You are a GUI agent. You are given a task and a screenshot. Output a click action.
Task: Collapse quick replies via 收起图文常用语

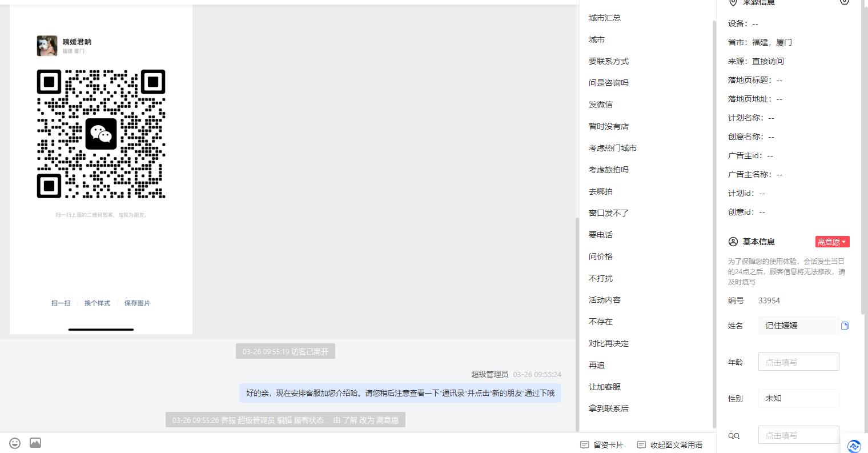tap(670, 445)
